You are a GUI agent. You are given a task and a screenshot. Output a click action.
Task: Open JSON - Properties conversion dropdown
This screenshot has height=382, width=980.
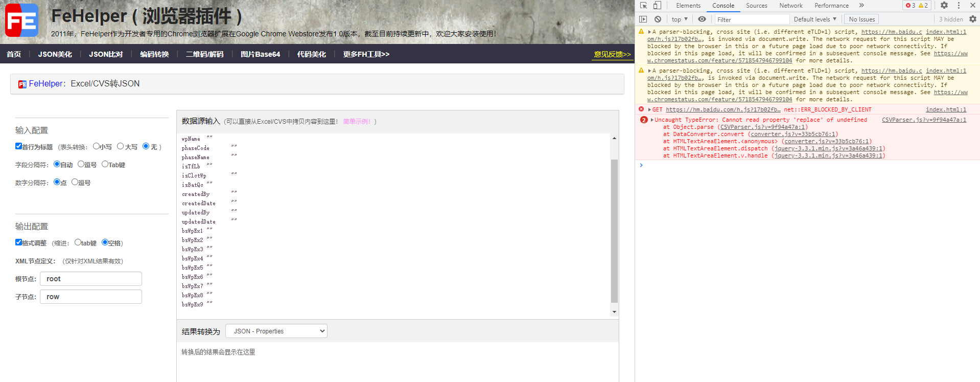[276, 331]
